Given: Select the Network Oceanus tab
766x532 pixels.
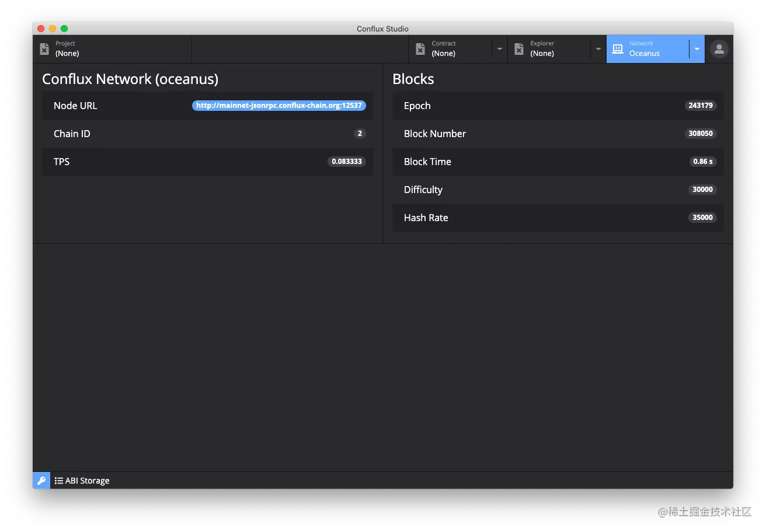Looking at the screenshot, I should (647, 49).
